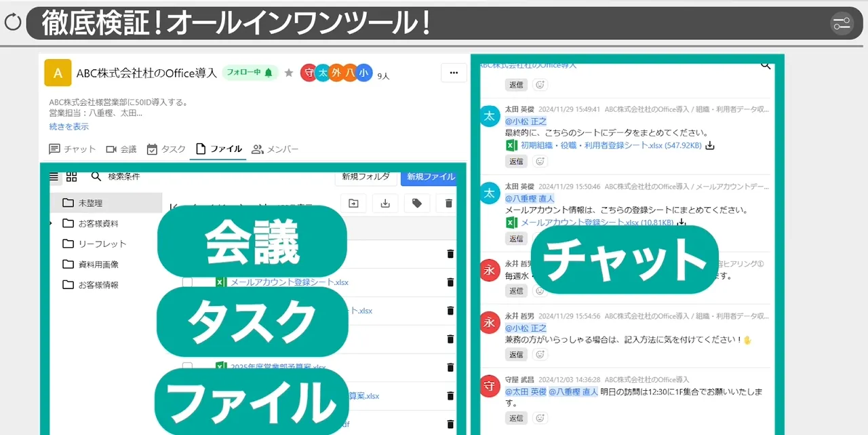Open the sliders settings control at top right
Image resolution: width=868 pixels, height=435 pixels.
click(x=841, y=22)
